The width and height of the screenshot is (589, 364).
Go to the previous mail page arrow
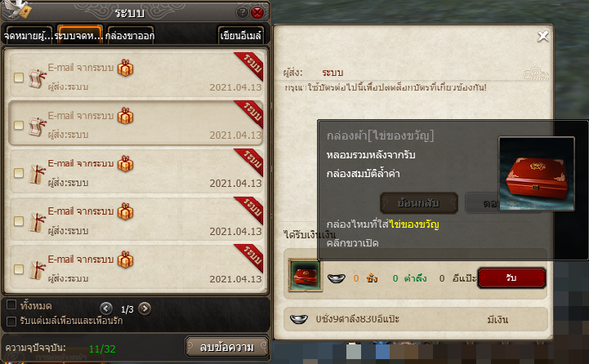[x=106, y=309]
